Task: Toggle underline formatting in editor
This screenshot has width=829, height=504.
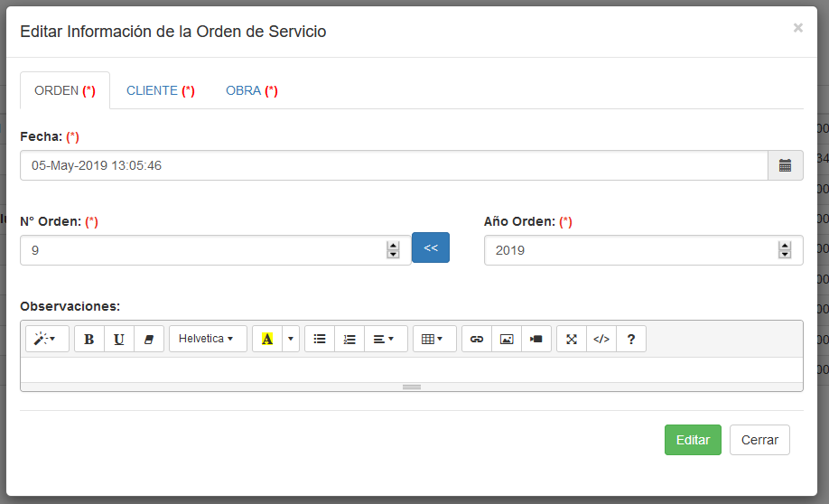Action: click(119, 339)
